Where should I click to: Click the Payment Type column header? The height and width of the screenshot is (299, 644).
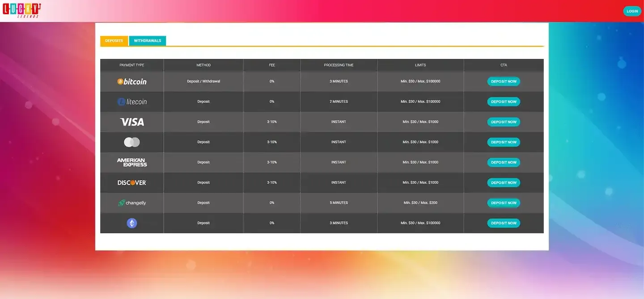132,65
